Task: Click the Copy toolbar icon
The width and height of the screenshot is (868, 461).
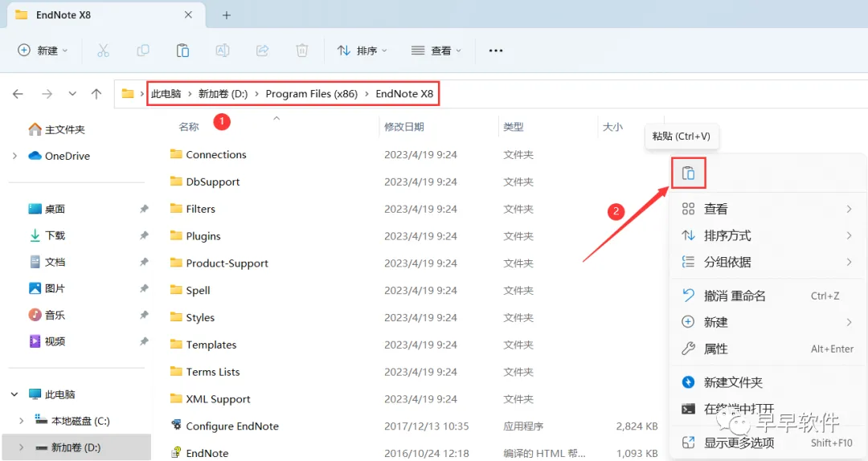Action: tap(143, 51)
